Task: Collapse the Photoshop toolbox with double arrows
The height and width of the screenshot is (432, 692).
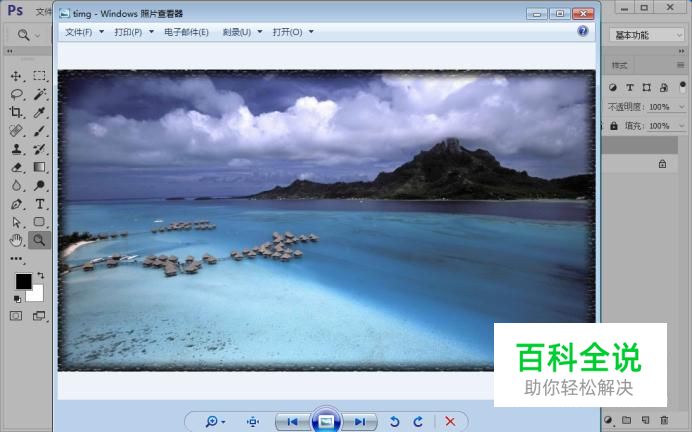Action: (x=10, y=51)
